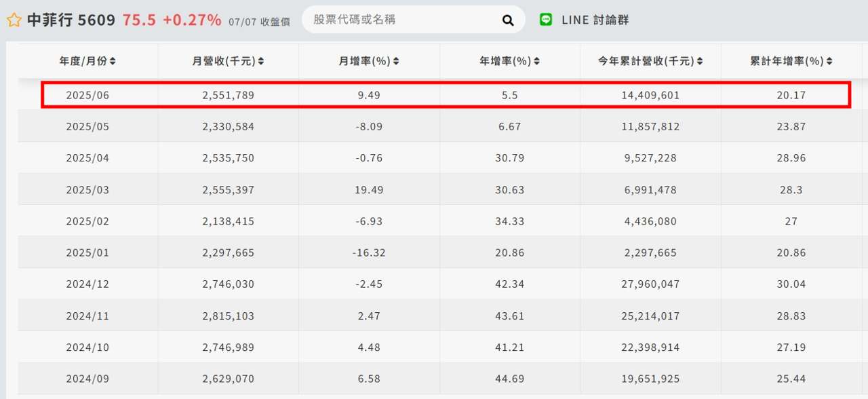This screenshot has width=868, height=399.
Task: Click revenue value 2,555,397
Action: pyautogui.click(x=228, y=190)
